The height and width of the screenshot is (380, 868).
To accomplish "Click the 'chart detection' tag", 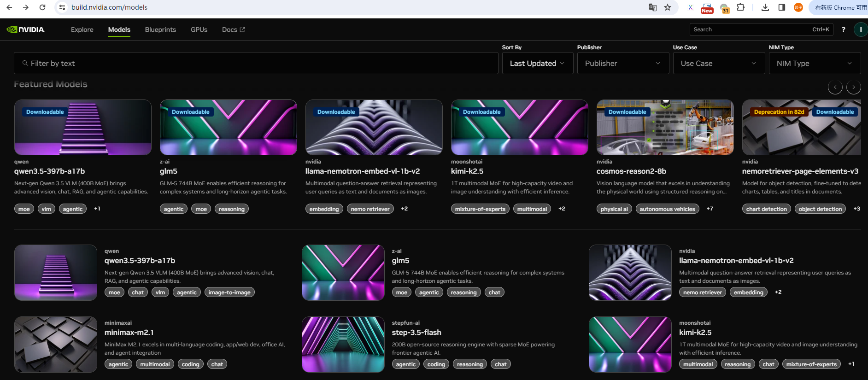I will coord(767,209).
